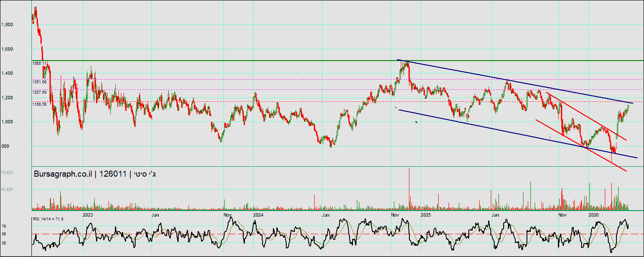Click the 1,000 price axis label
Viewport: 644px width, 257px height.
pyautogui.click(x=7, y=122)
